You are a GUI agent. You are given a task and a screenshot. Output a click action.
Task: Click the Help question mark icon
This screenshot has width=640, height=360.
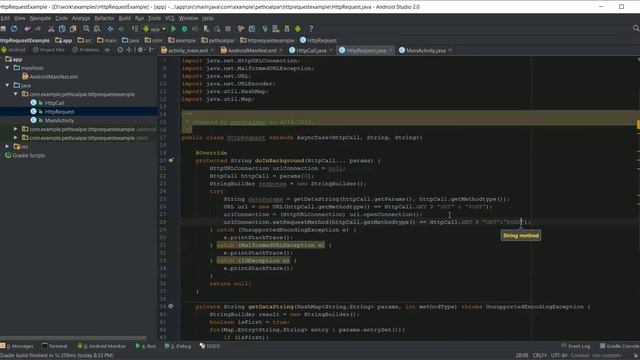tap(311, 29)
